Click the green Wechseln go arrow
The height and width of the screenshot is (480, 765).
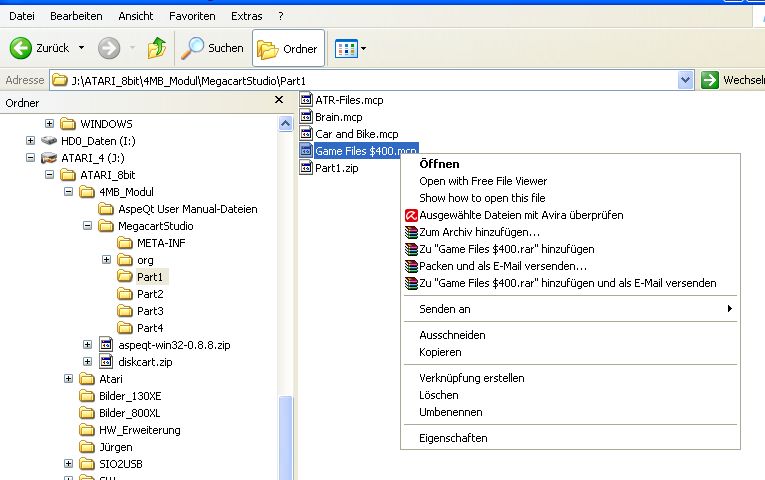[x=710, y=80]
